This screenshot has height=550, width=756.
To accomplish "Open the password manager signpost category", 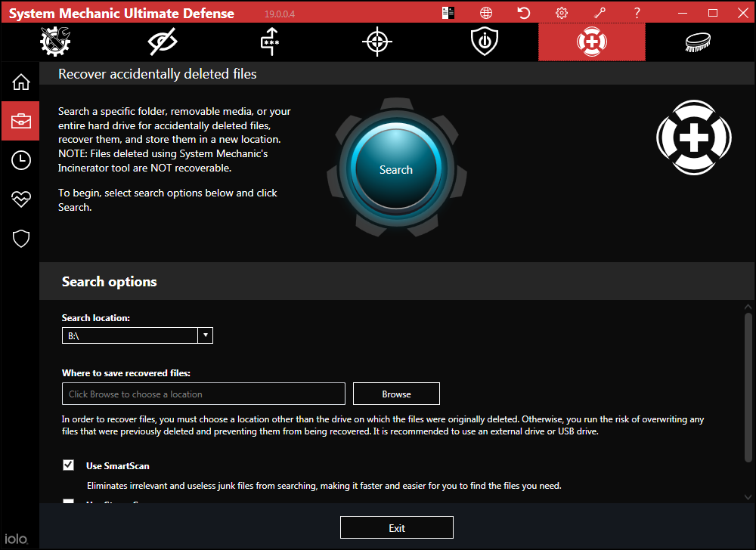I will coord(270,42).
